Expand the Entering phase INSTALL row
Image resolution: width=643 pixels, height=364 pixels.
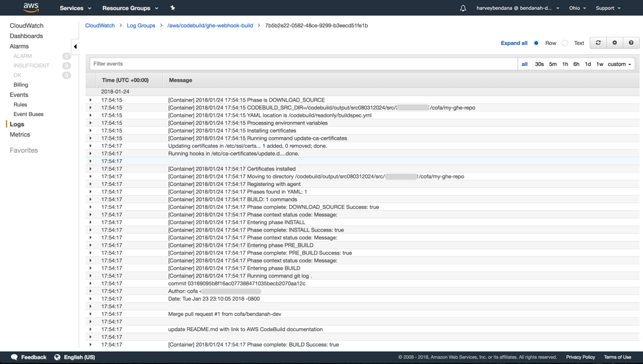tap(90, 222)
